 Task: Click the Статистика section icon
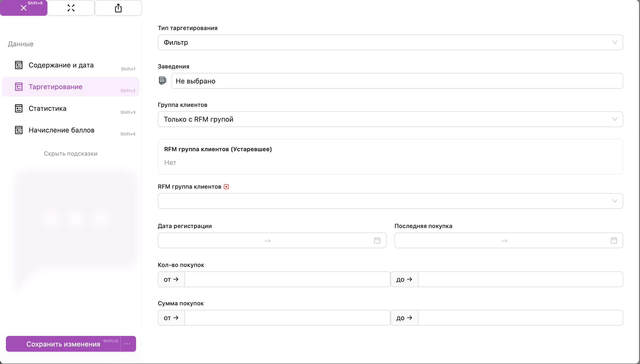(19, 109)
